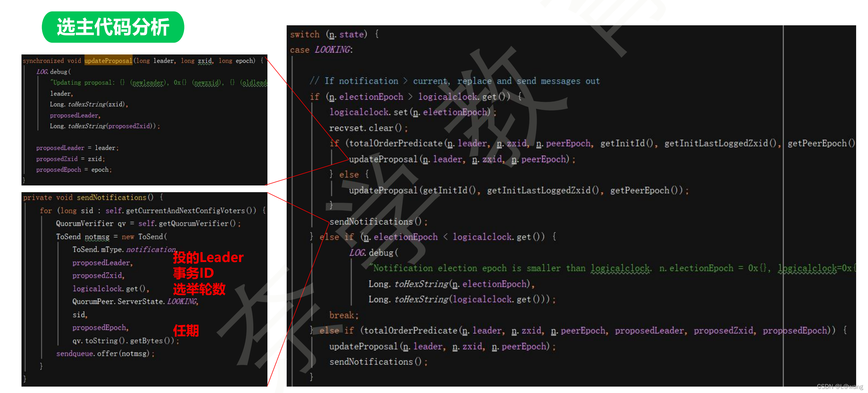The height and width of the screenshot is (393, 868).
Task: Click the 'recvset.clear();' line
Action: 368,128
